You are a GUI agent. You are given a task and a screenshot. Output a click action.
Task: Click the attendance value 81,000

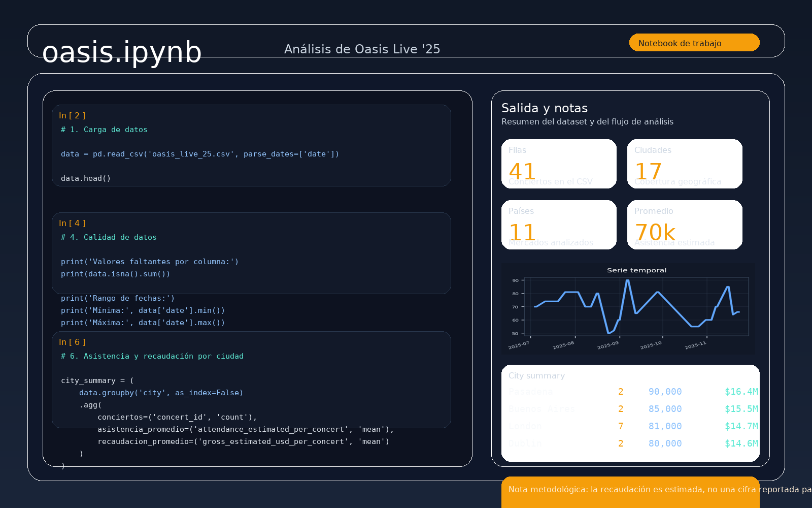[x=665, y=426]
